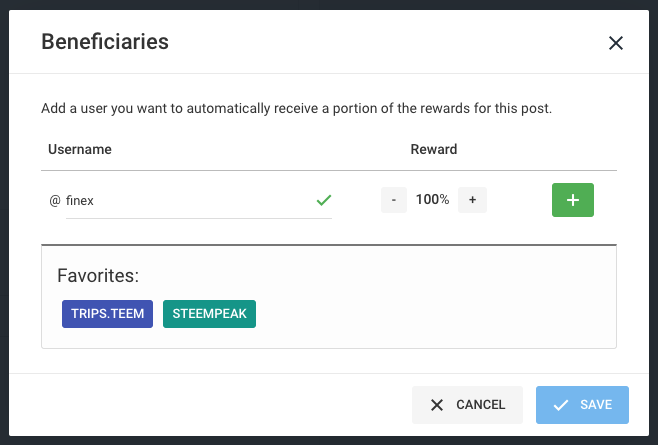Click the @ prefix before username

click(55, 200)
